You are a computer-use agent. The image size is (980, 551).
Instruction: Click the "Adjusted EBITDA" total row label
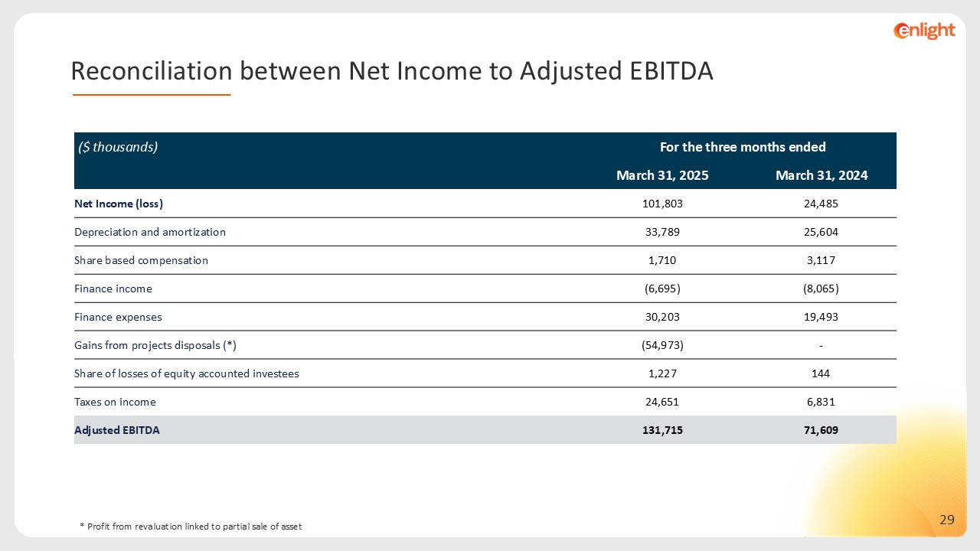(117, 430)
